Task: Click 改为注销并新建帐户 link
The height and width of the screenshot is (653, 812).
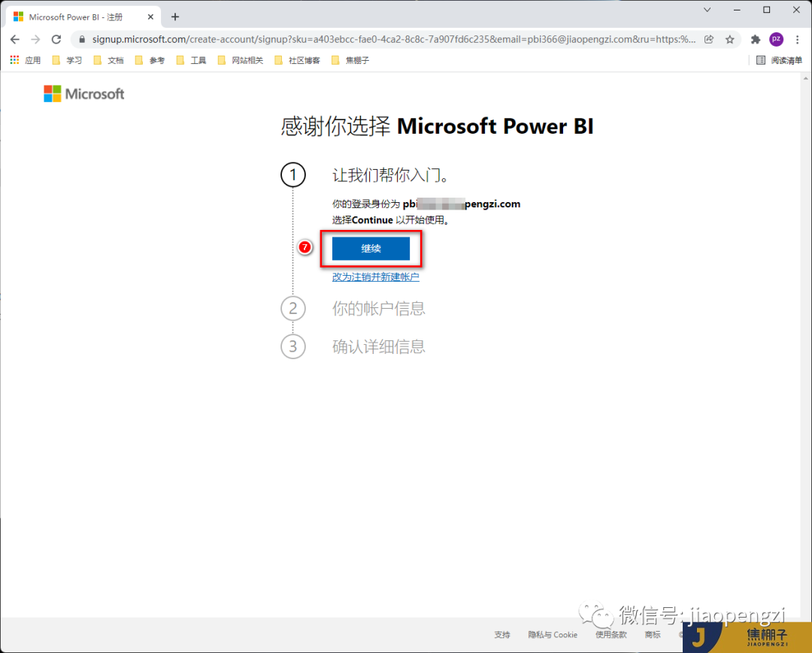Action: point(376,277)
